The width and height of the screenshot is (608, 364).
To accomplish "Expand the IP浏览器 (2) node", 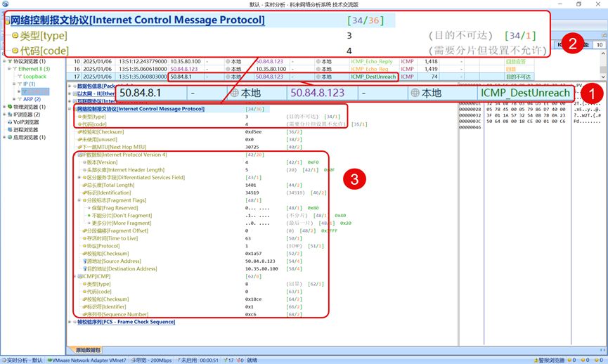I will tap(4, 115).
